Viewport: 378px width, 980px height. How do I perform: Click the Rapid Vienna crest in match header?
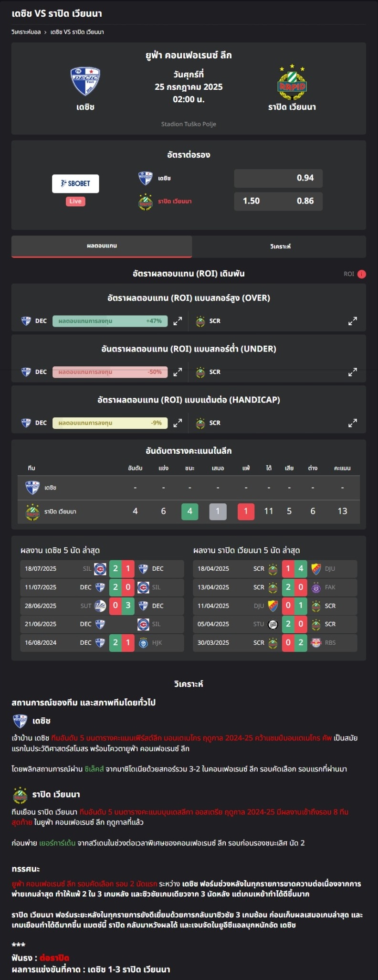292,82
